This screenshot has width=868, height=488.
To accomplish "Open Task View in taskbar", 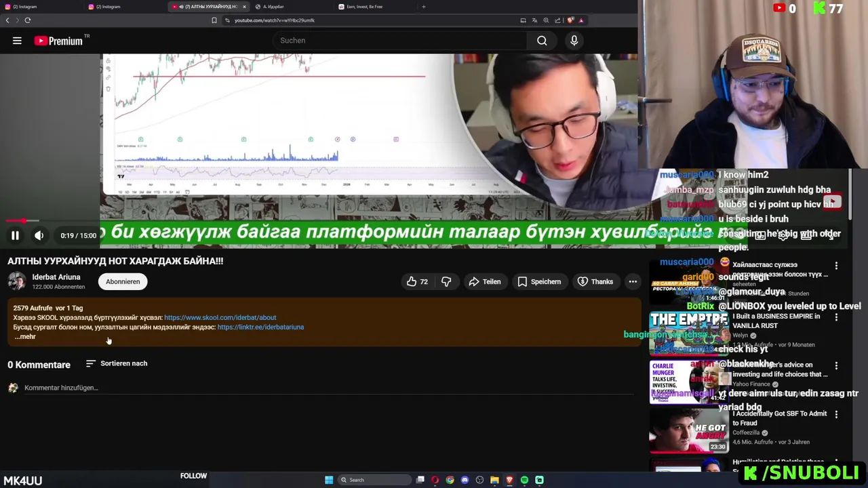I will pyautogui.click(x=420, y=480).
